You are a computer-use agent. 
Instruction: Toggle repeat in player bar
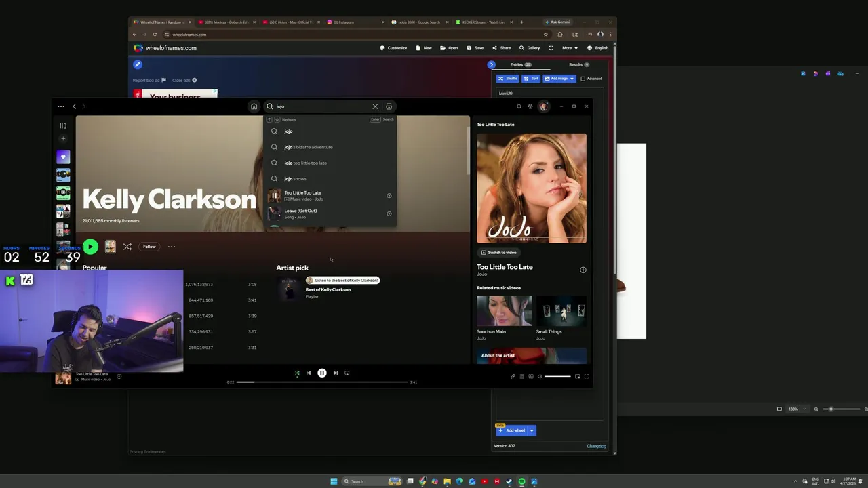tap(347, 373)
